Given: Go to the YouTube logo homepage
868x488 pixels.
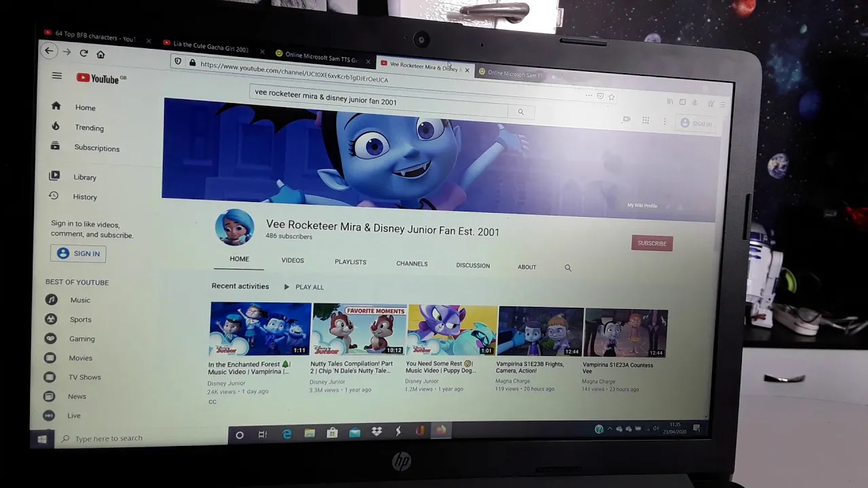Looking at the screenshot, I should point(101,79).
